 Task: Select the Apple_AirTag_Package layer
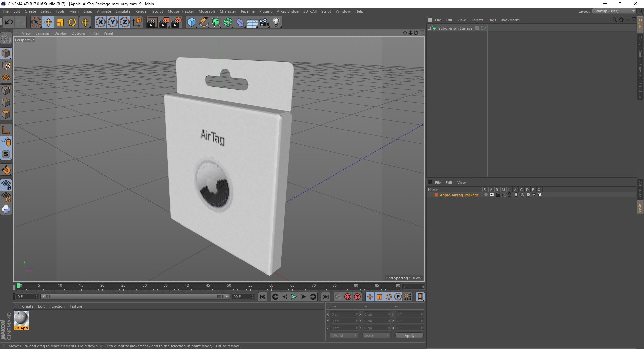click(459, 195)
